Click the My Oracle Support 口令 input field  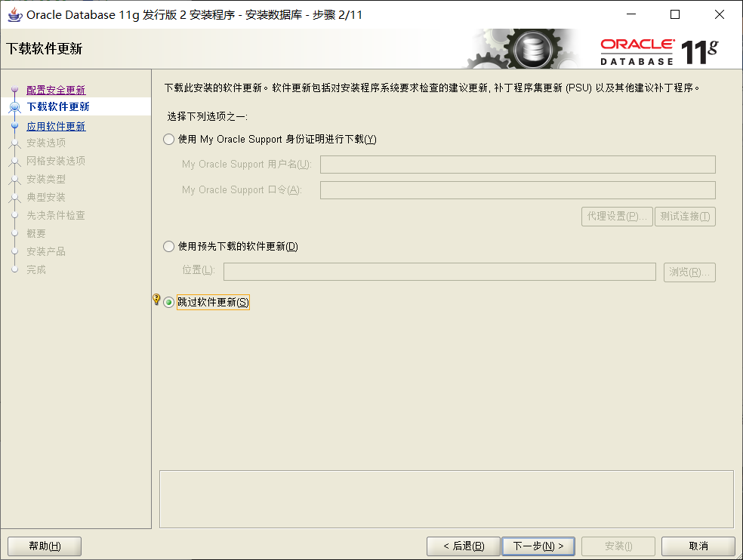[x=518, y=190]
